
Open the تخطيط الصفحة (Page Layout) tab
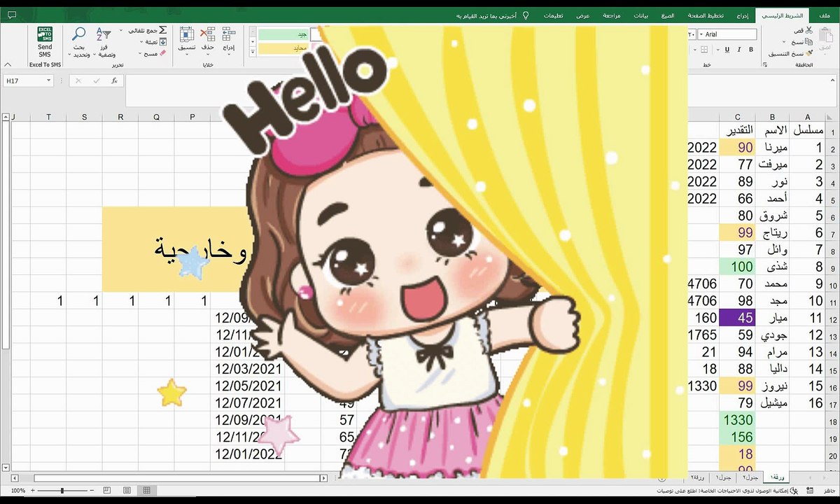point(707,15)
